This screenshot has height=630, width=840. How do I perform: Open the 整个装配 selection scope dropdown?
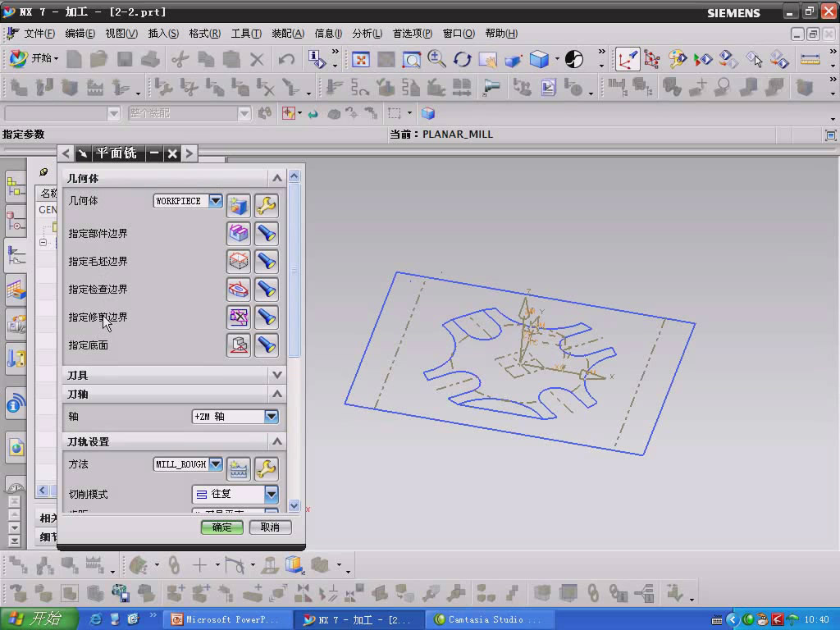[244, 113]
